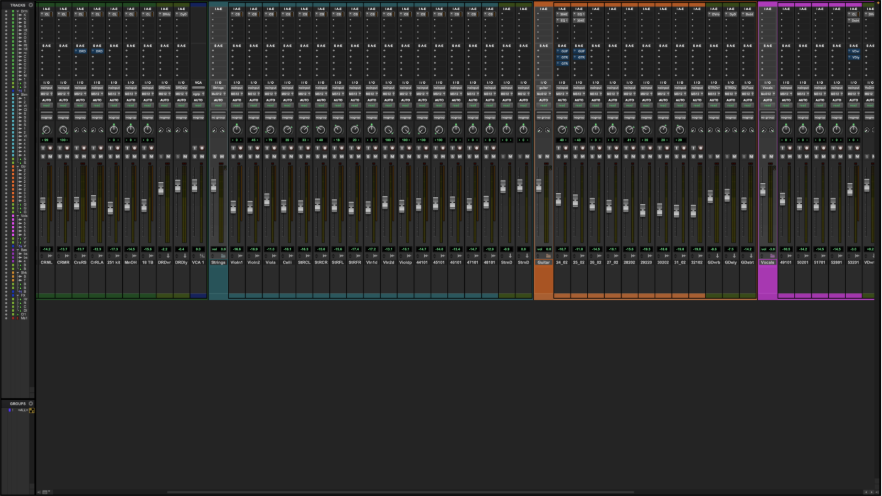Enable input monitoring on 18 TB track

tap(144, 148)
